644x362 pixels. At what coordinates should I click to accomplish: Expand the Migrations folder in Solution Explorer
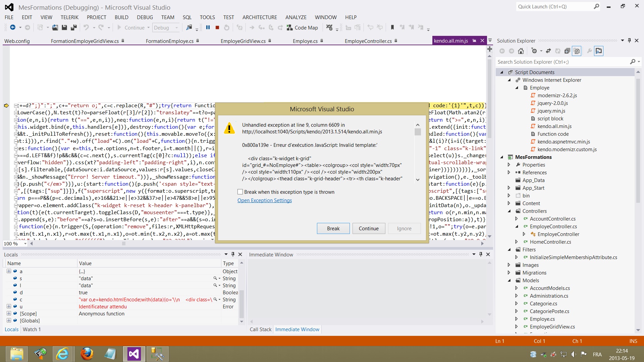509,273
